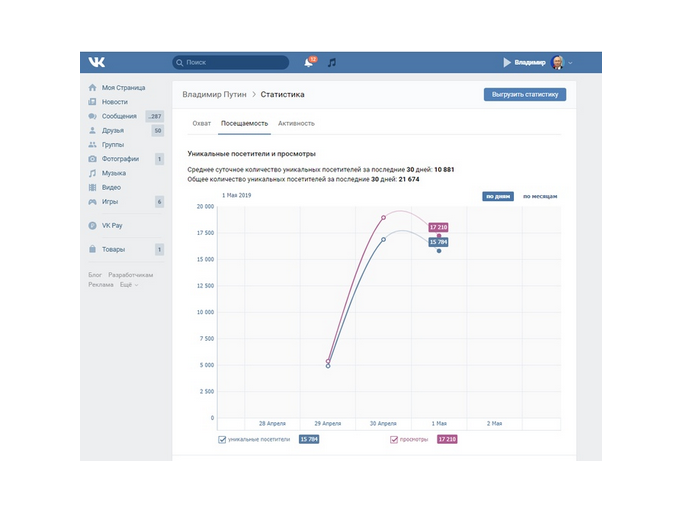
Task: Click blue 30 Апреля data point
Action: point(384,240)
